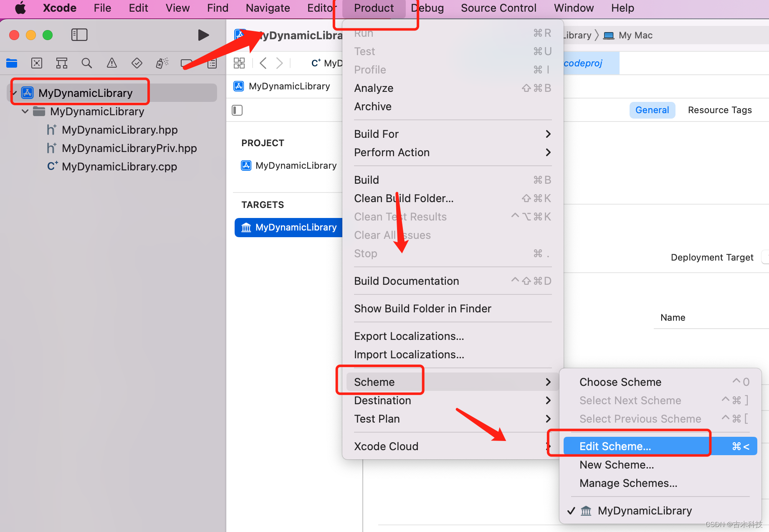Run the scheme with the play button

pyautogui.click(x=203, y=35)
